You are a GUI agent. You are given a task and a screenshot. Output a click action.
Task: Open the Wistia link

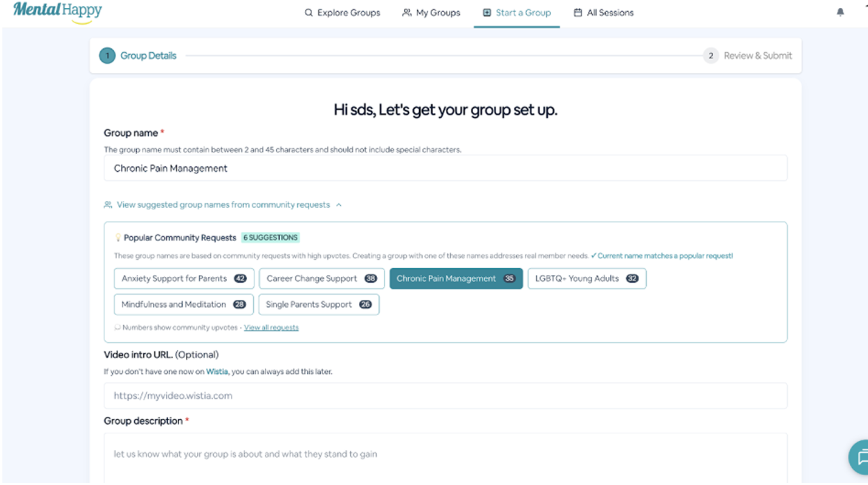click(217, 370)
